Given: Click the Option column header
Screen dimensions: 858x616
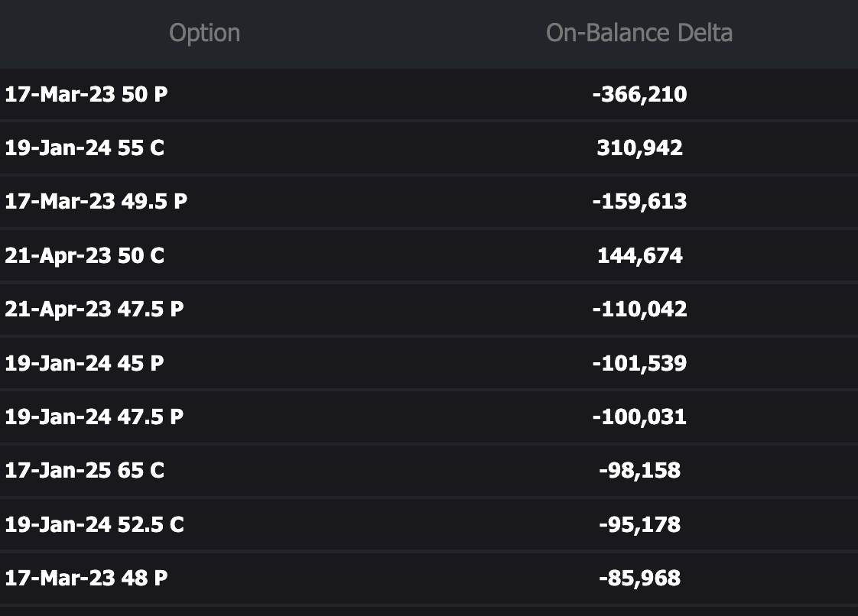Looking at the screenshot, I should 204,33.
